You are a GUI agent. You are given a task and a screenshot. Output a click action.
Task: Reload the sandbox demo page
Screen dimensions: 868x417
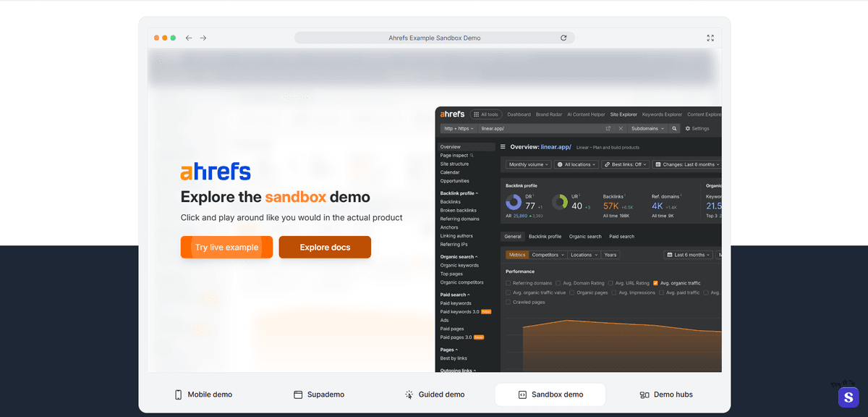[563, 38]
